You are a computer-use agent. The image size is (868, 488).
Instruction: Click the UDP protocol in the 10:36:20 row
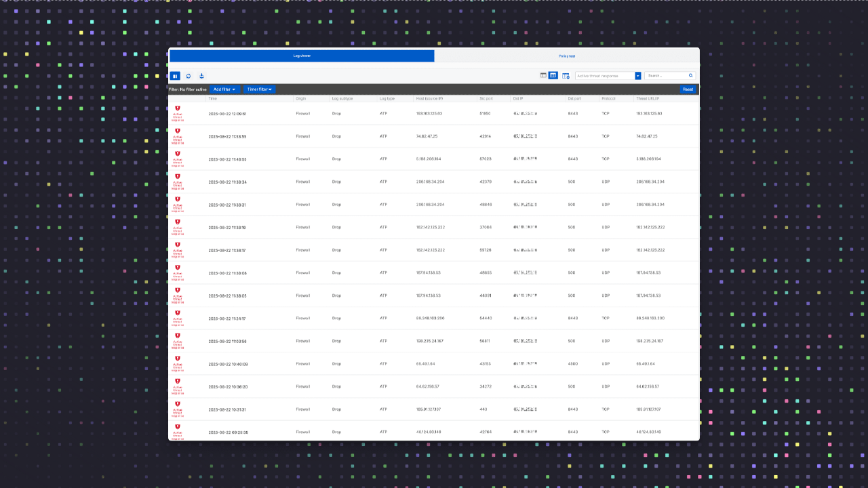(606, 387)
